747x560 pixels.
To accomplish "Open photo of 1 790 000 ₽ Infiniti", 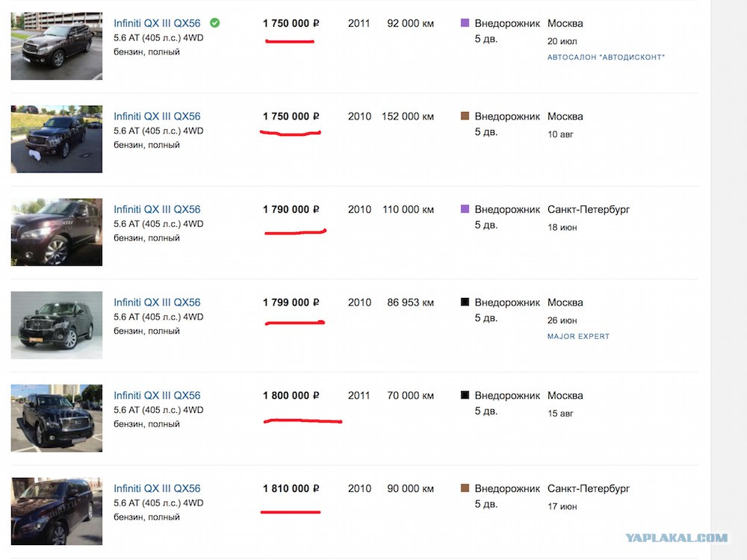I will pos(57,232).
